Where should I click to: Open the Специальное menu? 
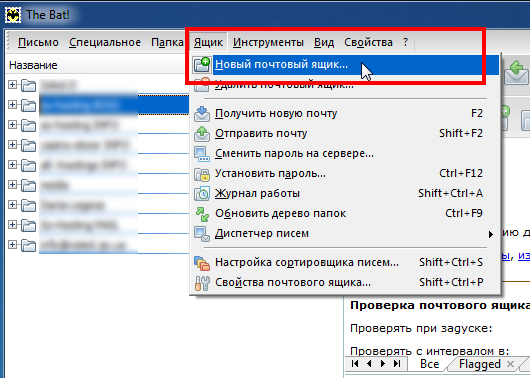(x=105, y=42)
